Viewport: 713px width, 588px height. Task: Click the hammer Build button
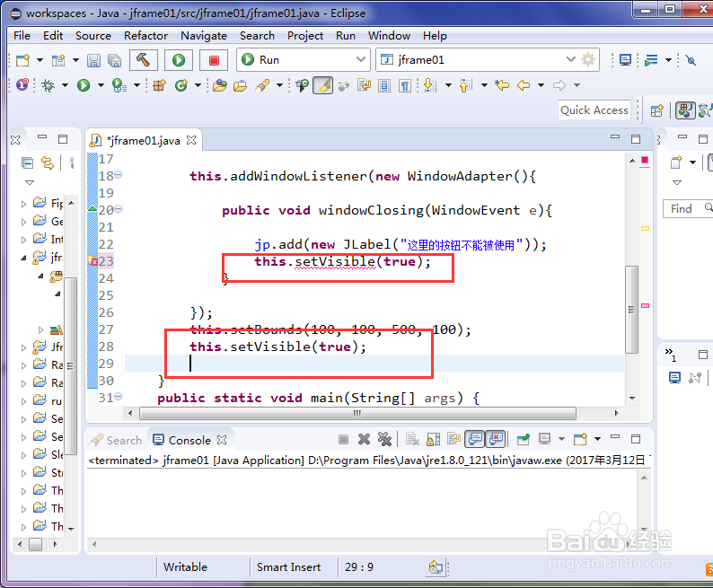(x=144, y=60)
